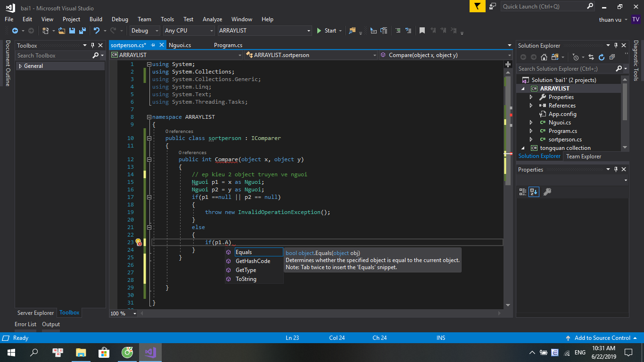Screen dimensions: 644x362
Task: Switch to the Program.cs tab
Action: tap(228, 45)
